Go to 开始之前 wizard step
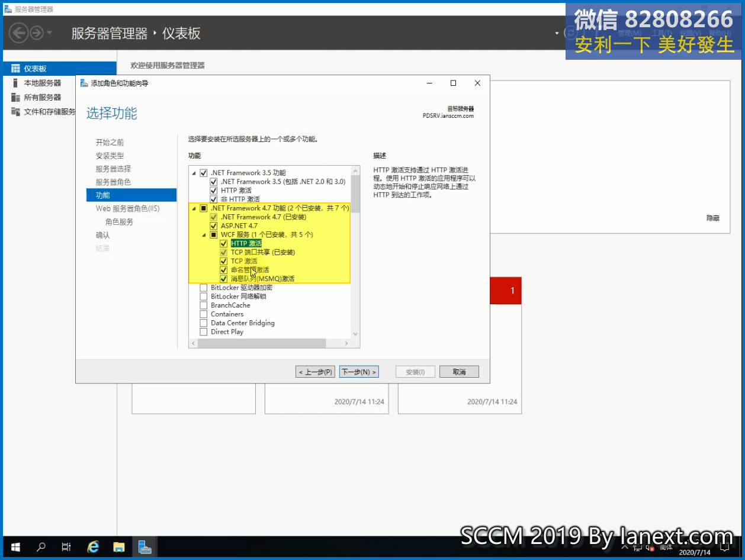745x560 pixels. point(110,143)
